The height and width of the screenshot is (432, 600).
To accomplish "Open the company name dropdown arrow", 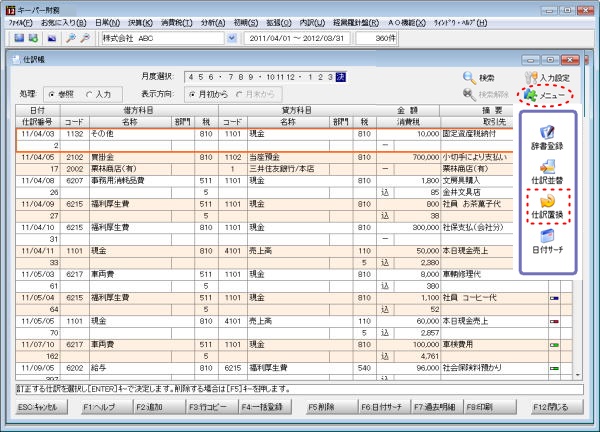I will pos(232,38).
